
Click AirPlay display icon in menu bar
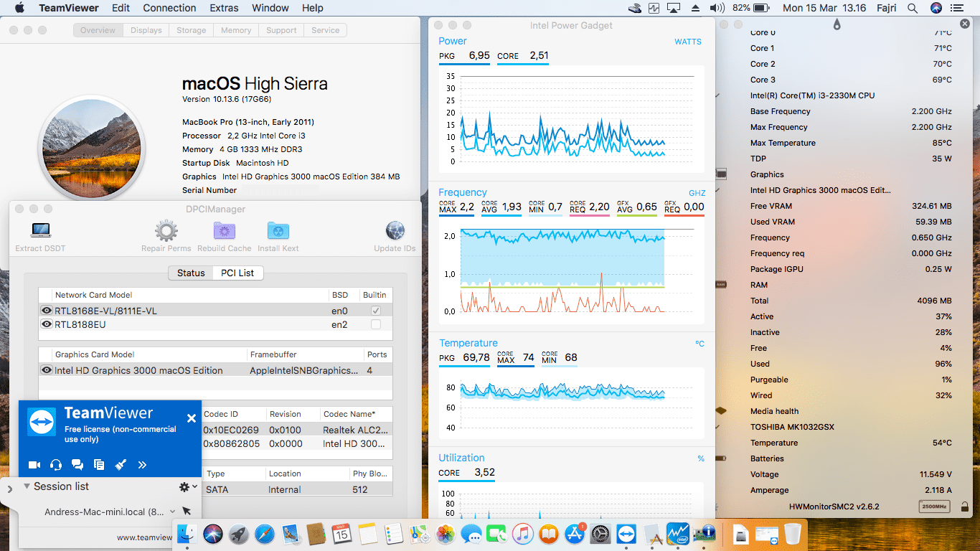(674, 8)
